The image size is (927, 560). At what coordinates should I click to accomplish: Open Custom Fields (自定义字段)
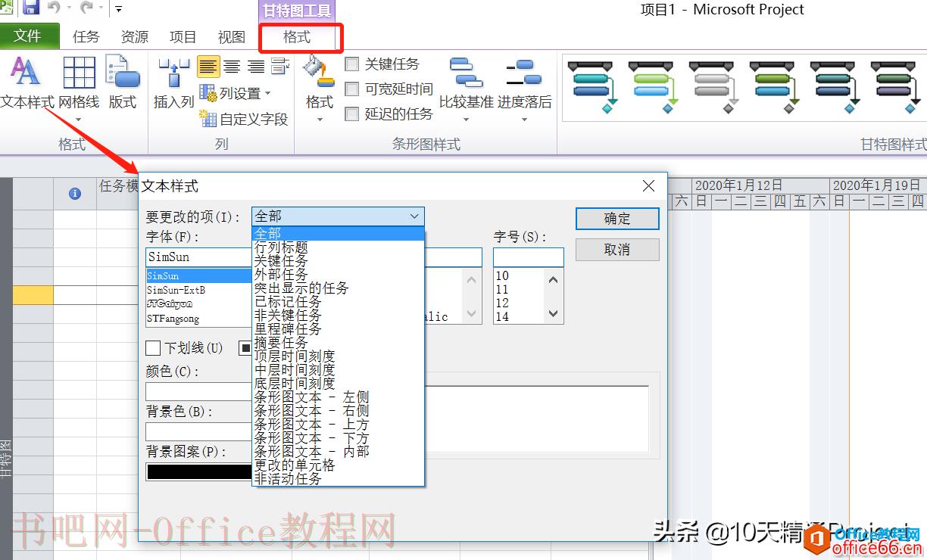244,119
